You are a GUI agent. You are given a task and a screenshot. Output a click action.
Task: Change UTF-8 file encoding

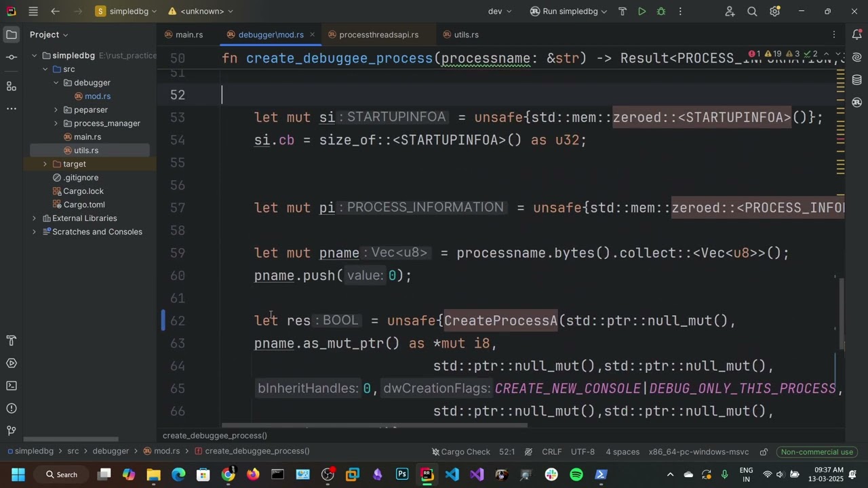[583, 452]
